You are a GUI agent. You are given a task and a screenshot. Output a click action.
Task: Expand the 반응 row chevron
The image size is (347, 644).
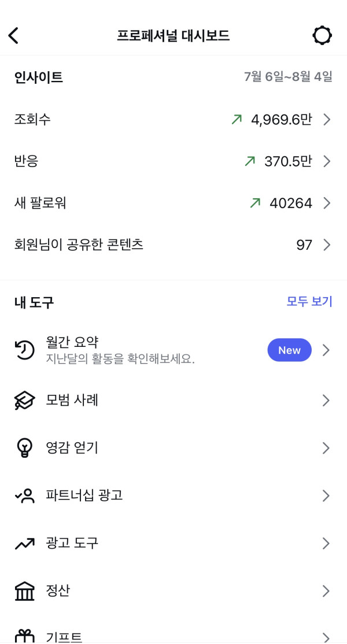[327, 161]
